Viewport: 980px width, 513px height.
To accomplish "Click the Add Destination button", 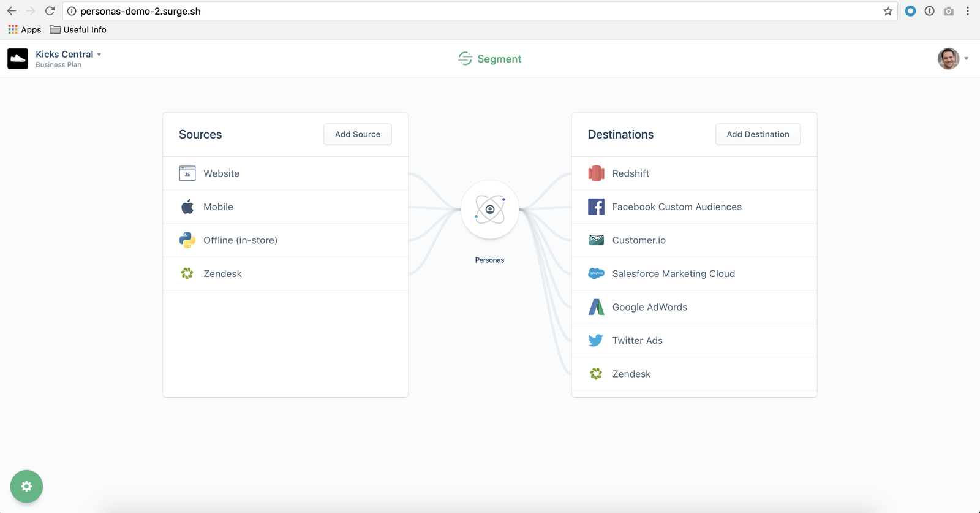I will [x=758, y=134].
